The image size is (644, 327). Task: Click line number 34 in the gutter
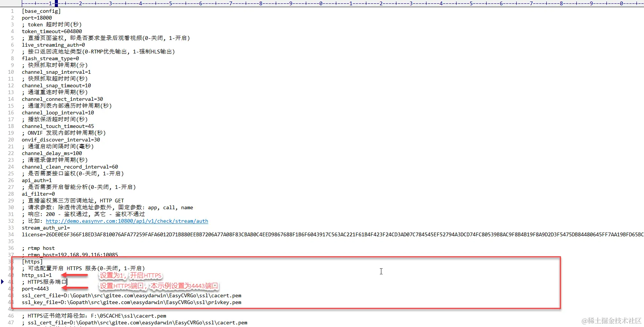coord(11,235)
